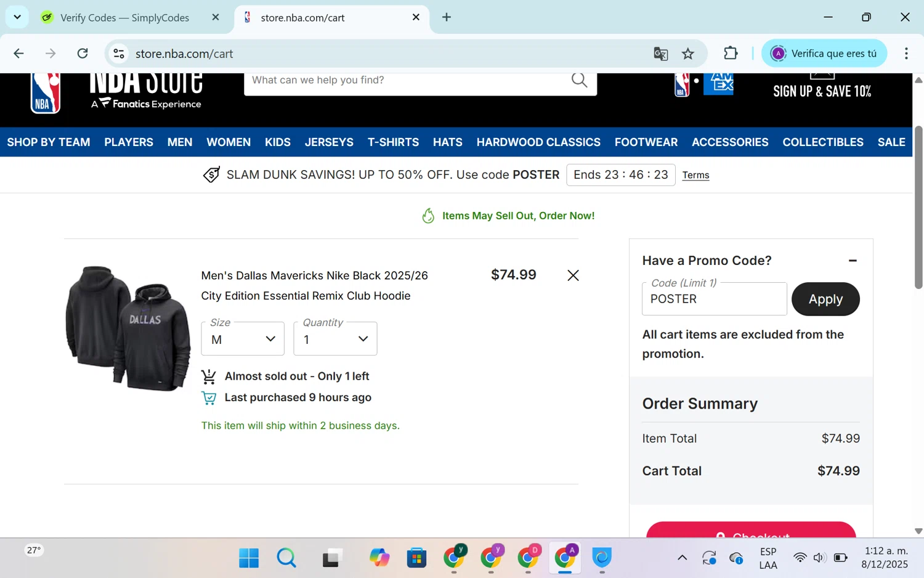Click the promo code input containing POSTER

pos(715,299)
